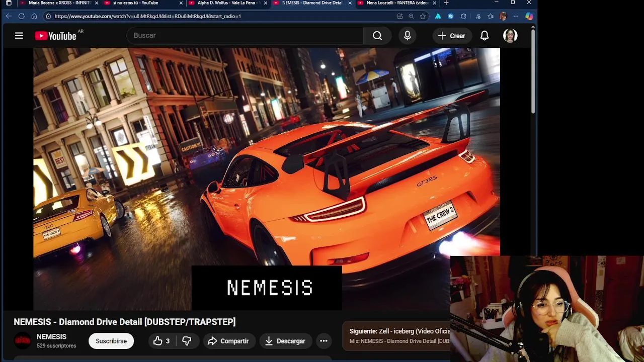The image size is (644, 362).
Task: Open Shazam browser extension
Action: (x=451, y=16)
